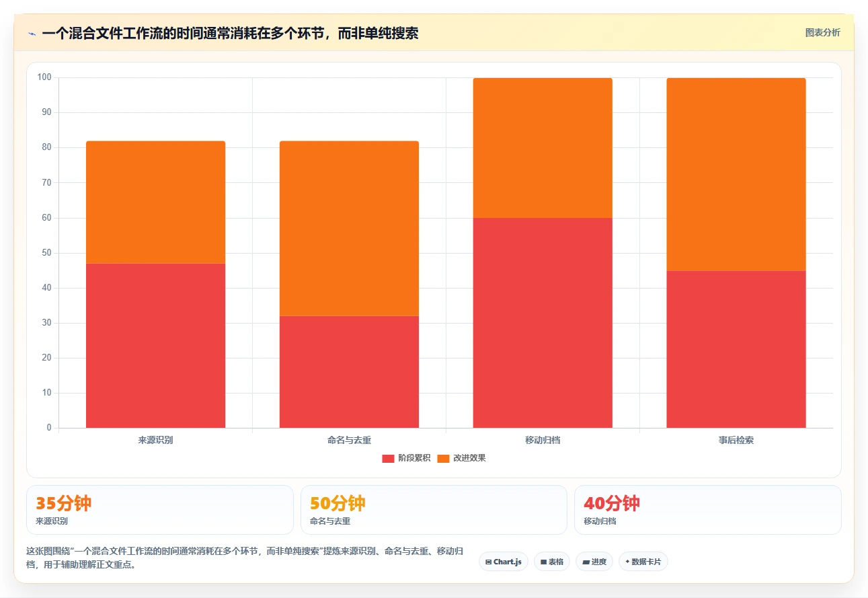868x598 pixels.
Task: Select the 50分钟 命名与去重 stat card
Action: pos(434,510)
